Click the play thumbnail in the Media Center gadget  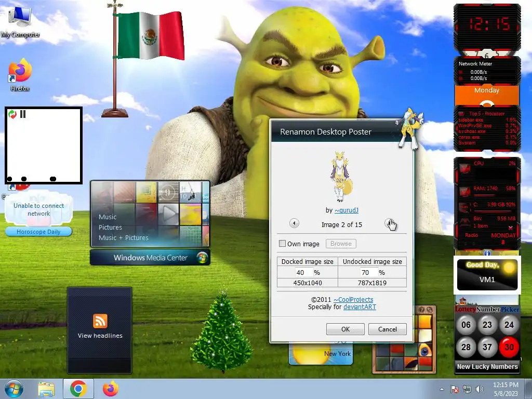point(169,214)
